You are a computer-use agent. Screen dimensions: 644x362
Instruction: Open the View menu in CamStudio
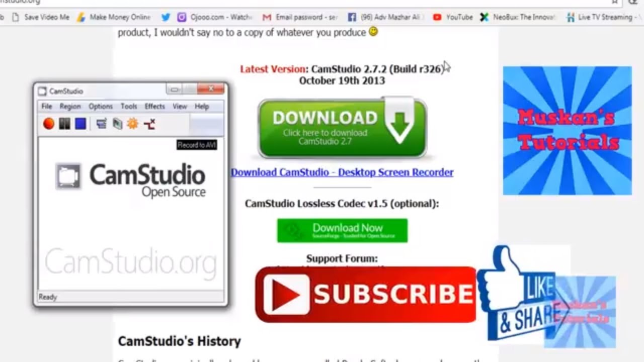tap(180, 106)
